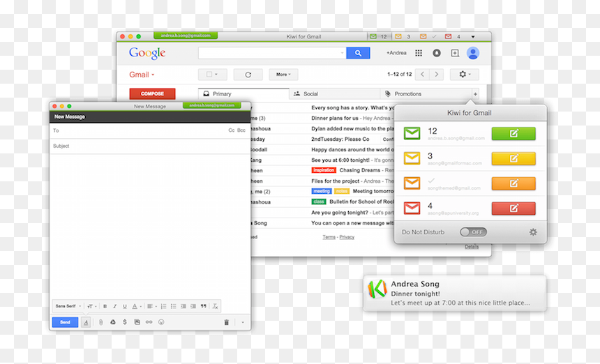Go to older messages page arrow
This screenshot has height=364, width=600.
437,74
